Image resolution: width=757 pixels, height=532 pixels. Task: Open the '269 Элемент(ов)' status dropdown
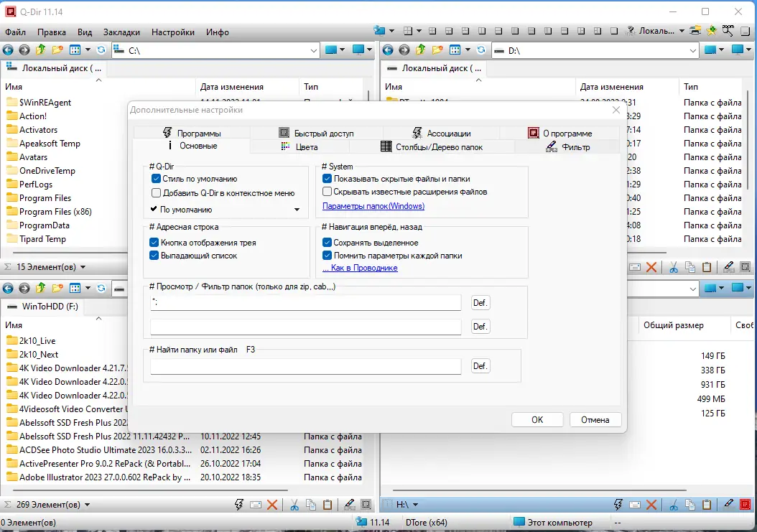pyautogui.click(x=88, y=505)
